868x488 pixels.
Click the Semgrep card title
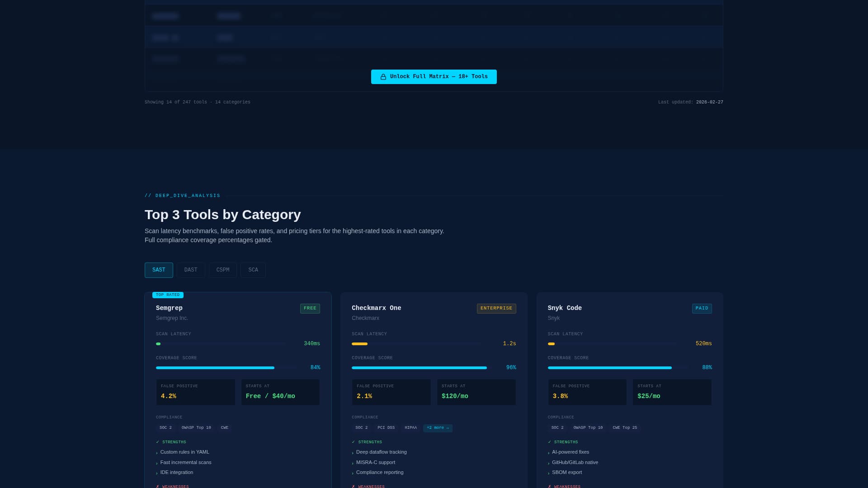tap(169, 308)
